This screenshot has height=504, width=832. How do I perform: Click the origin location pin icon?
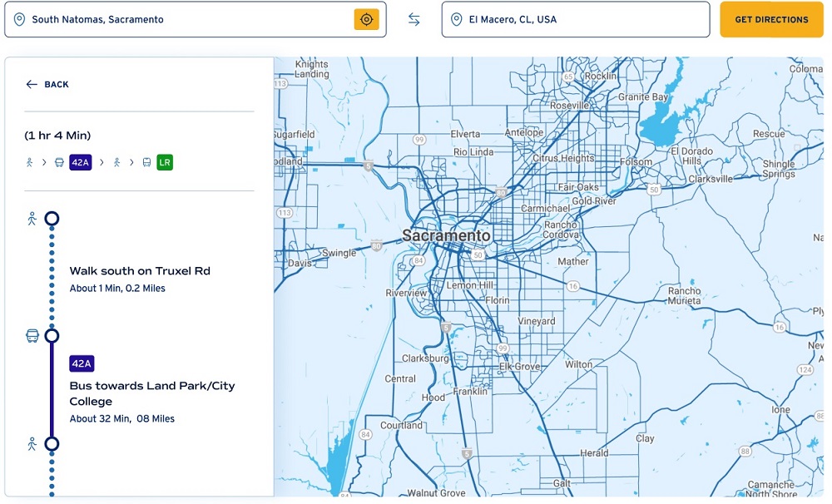19,19
